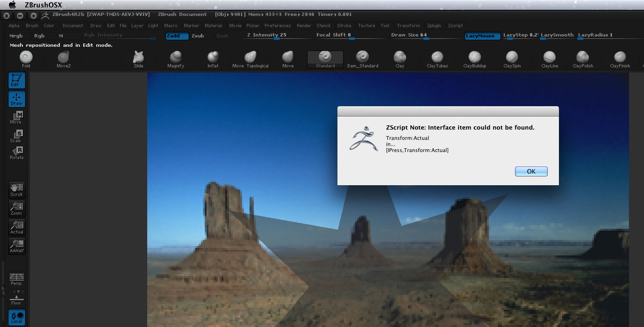Toggle Persp perspective view
The width and height of the screenshot is (644, 327).
17,279
